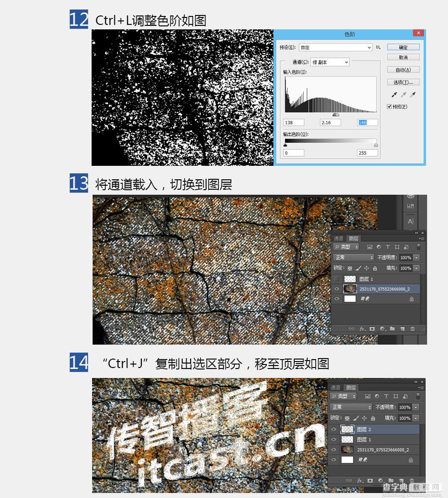This screenshot has height=498, width=448.
Task: Click the input levels midtone slider handle
Action: point(335,115)
